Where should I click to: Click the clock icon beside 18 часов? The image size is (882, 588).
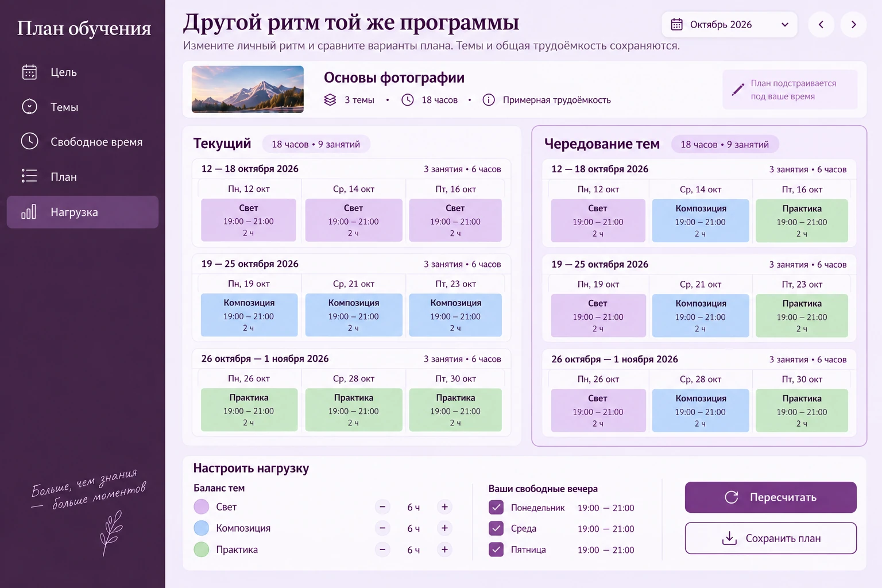[x=408, y=100]
